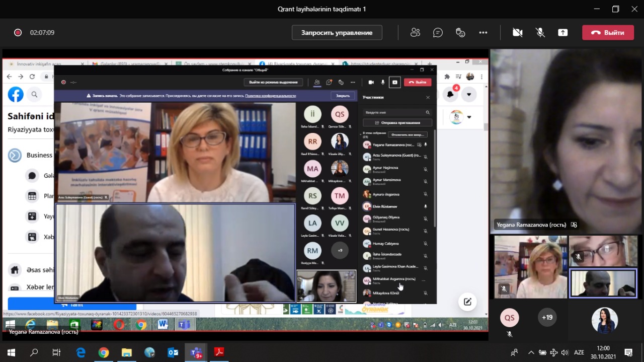Select the bald man's highlighted video thumbnail

tap(603, 283)
